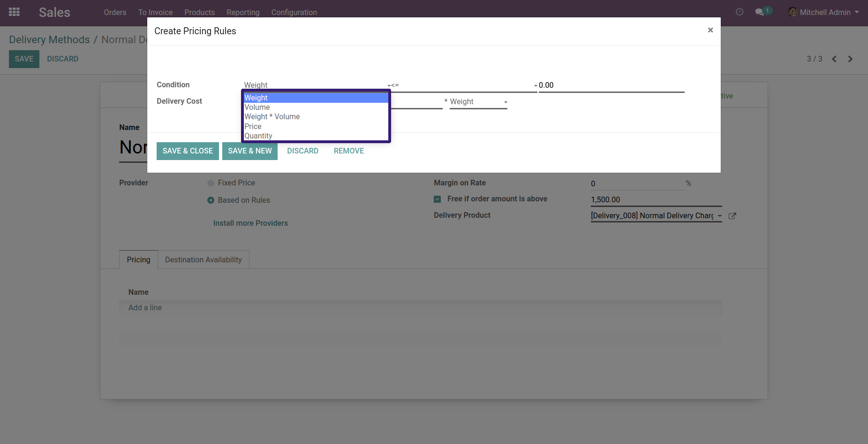
Task: Edit free order amount 1,500.00 field
Action: tap(657, 200)
